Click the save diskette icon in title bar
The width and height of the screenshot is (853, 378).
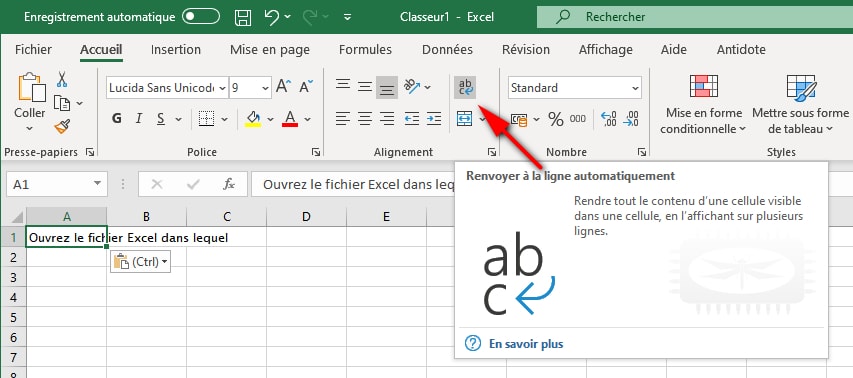243,17
